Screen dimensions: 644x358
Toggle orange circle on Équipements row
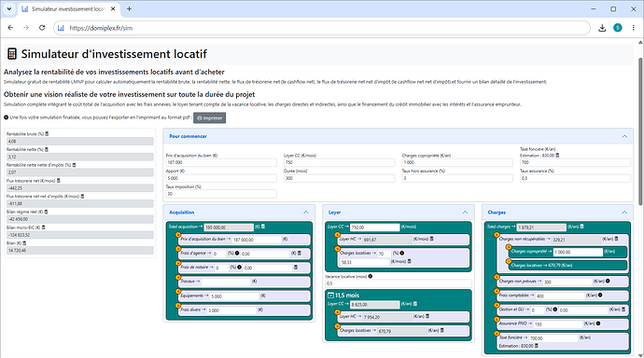pyautogui.click(x=178, y=292)
